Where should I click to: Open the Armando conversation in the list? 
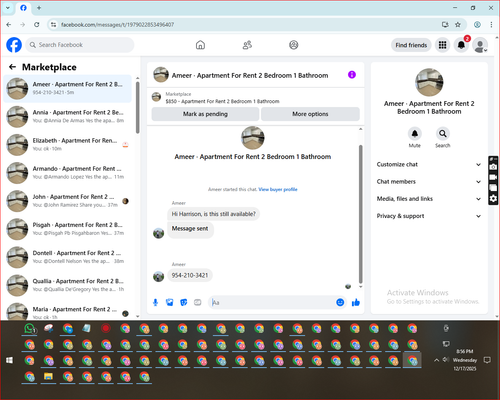click(x=67, y=173)
